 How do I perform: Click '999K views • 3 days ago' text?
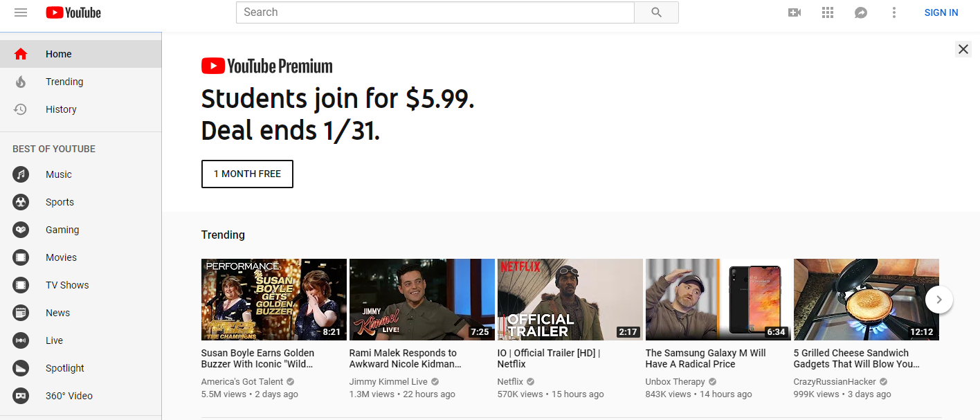(842, 394)
